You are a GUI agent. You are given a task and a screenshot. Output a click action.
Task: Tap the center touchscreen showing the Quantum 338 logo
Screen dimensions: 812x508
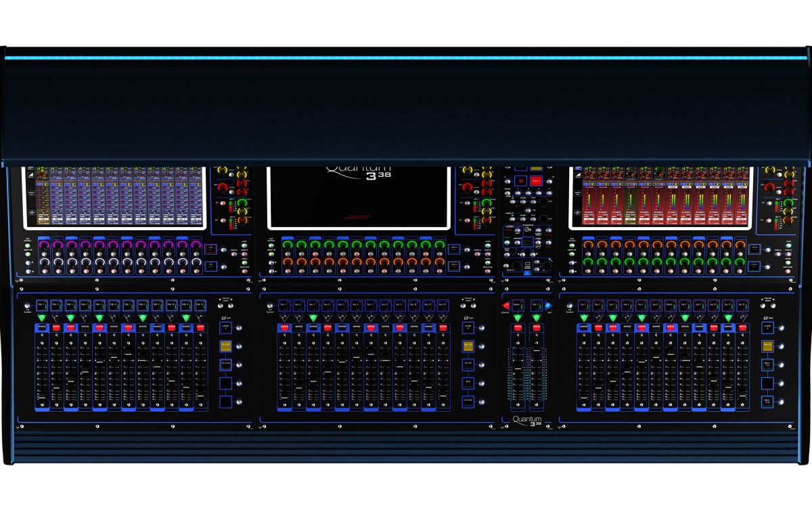coord(359,196)
